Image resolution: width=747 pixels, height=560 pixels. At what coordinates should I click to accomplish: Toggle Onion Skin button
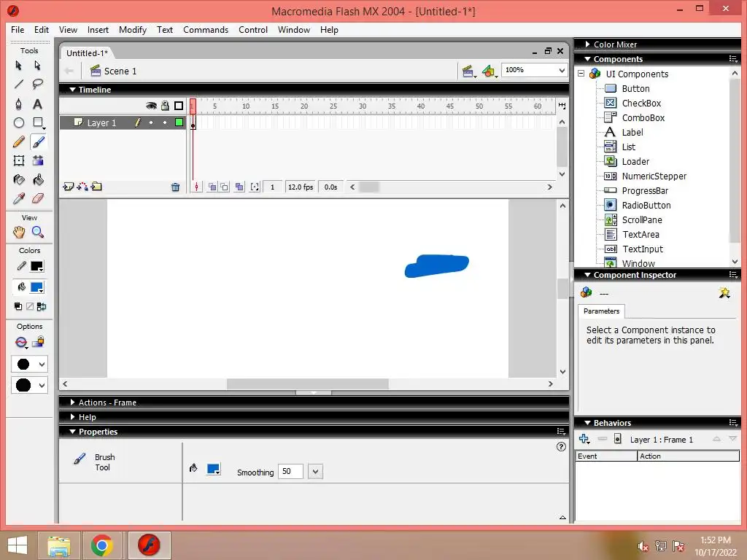(212, 187)
